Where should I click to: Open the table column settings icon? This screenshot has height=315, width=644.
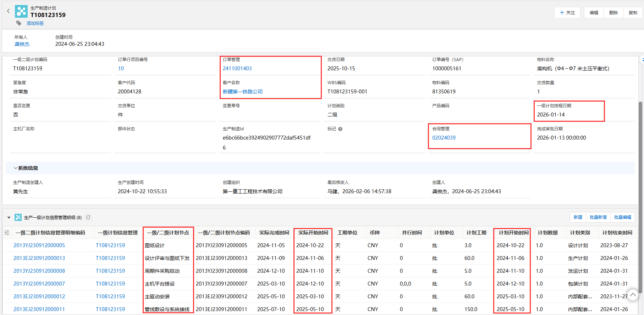(x=7, y=233)
